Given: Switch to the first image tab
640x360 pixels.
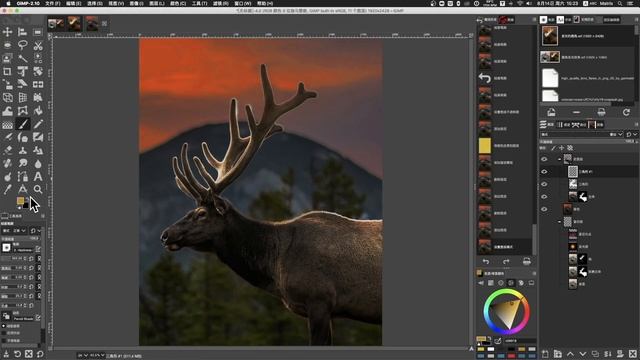Looking at the screenshot, I should pyautogui.click(x=56, y=24).
